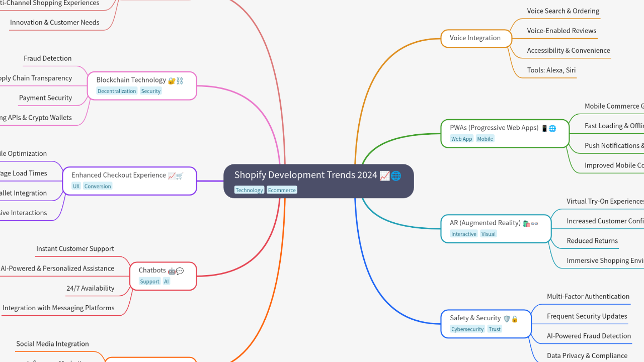
Task: Click the Support tag under Chatbots
Action: coord(149,282)
